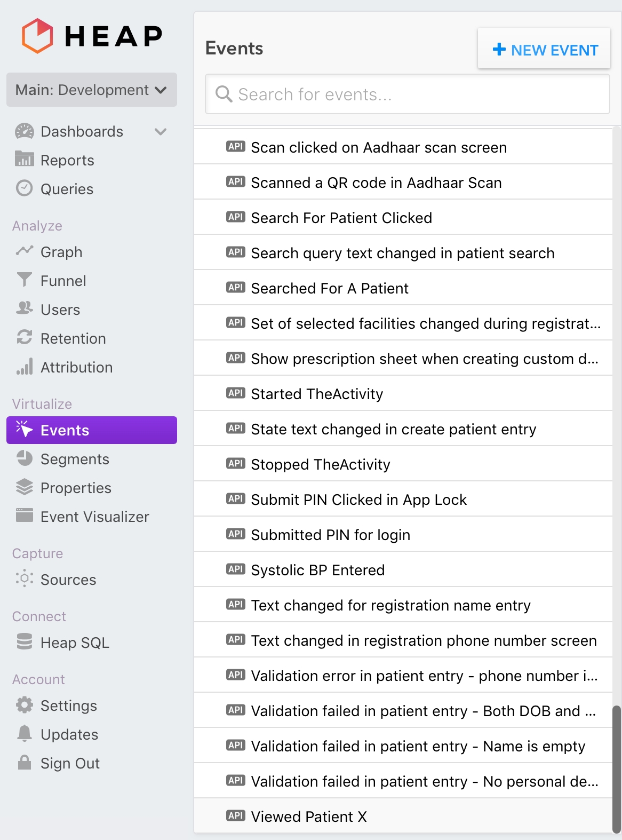This screenshot has height=840, width=622.
Task: Open the Systolic BP Entered event
Action: (318, 570)
